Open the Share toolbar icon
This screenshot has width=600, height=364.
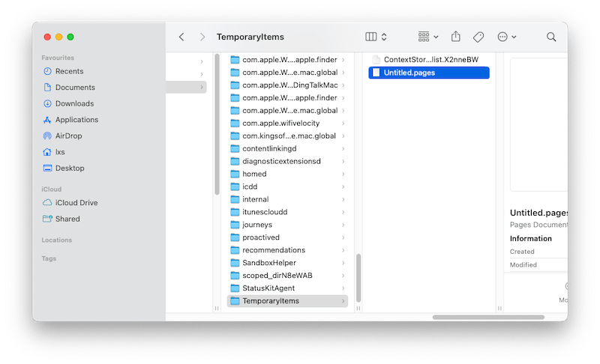click(x=456, y=37)
